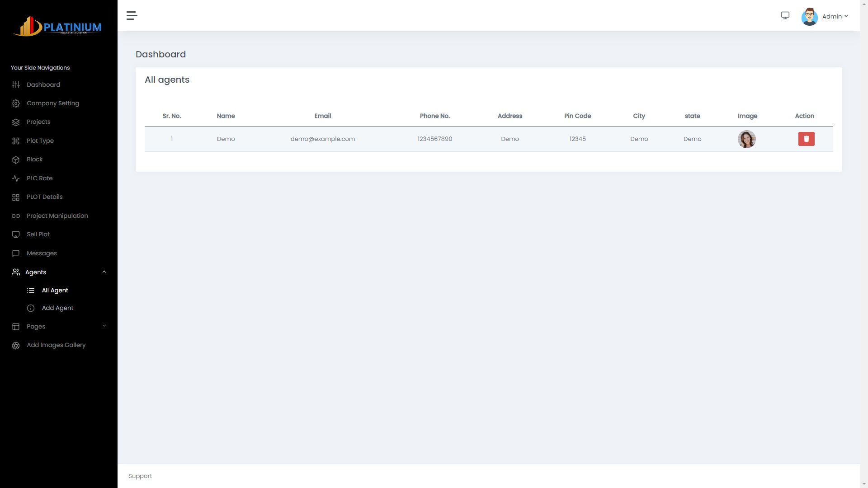868x488 pixels.
Task: Click the Messages chat bubble icon
Action: coord(16,253)
